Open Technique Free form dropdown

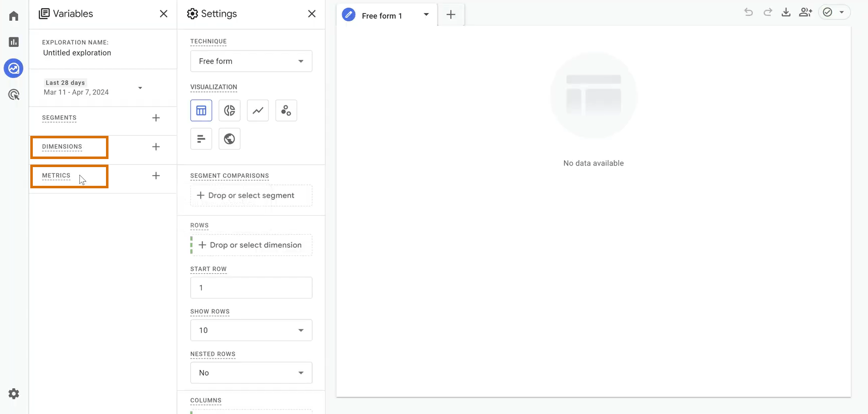[251, 61]
